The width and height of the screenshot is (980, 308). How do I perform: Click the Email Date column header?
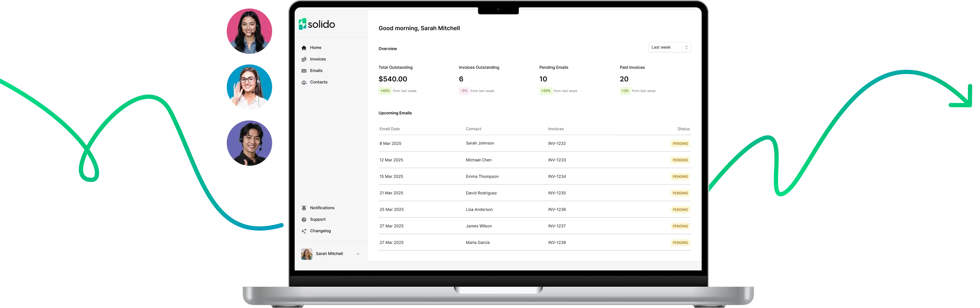tap(389, 129)
